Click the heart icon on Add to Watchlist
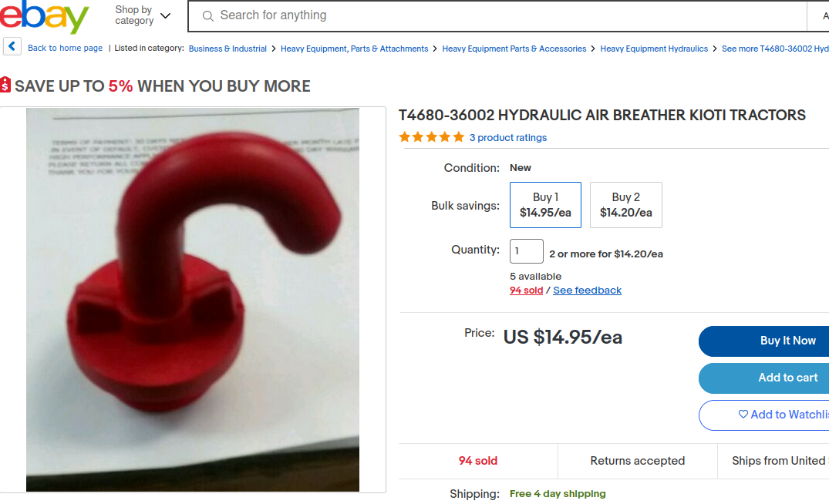This screenshot has width=829, height=504. tap(743, 414)
